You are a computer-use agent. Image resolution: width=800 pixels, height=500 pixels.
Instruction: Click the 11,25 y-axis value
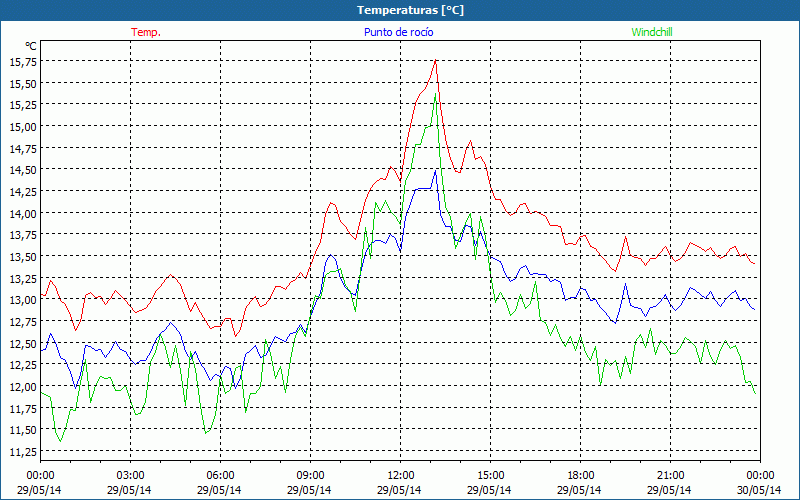click(x=23, y=451)
